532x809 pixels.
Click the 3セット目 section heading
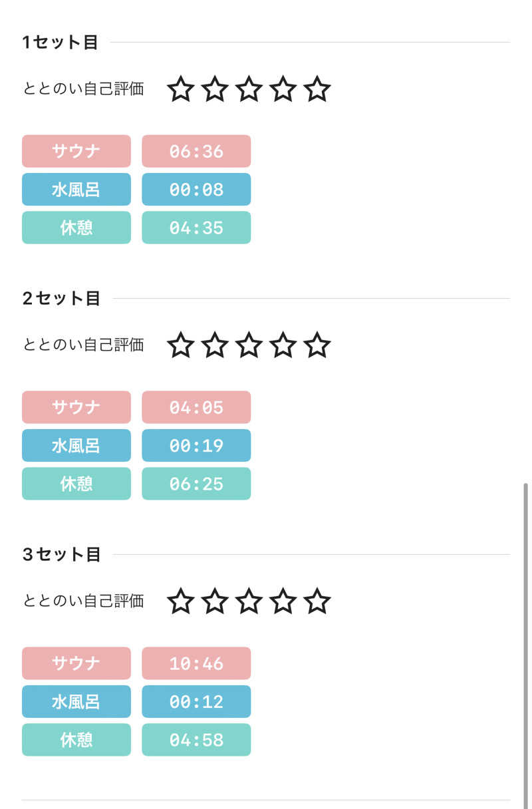click(x=61, y=554)
